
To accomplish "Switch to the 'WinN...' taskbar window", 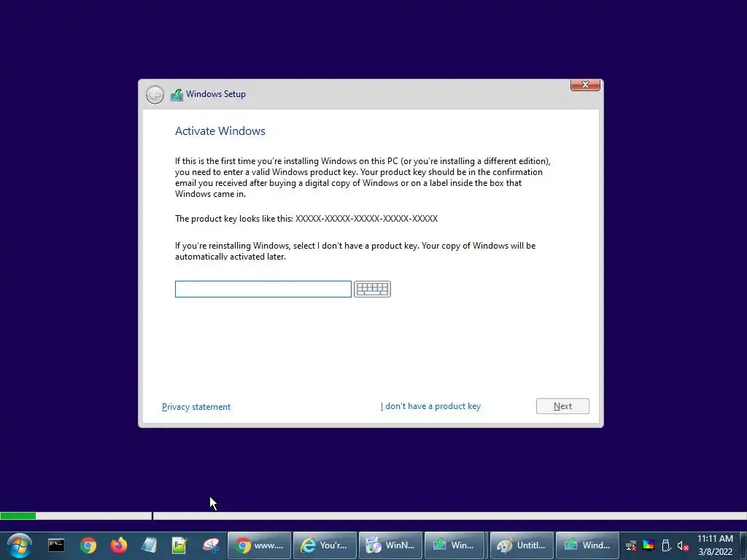I will [x=391, y=545].
